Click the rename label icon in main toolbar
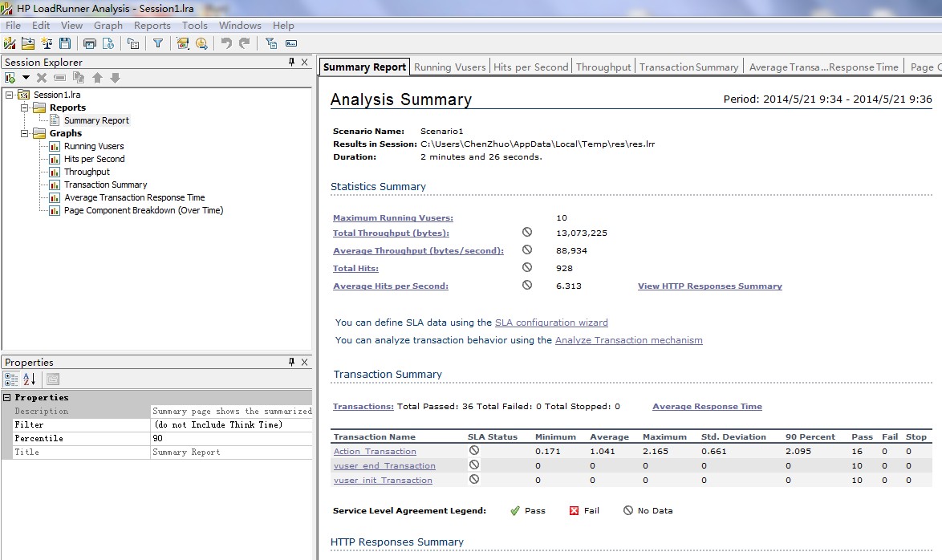This screenshot has width=942, height=560. tap(291, 43)
